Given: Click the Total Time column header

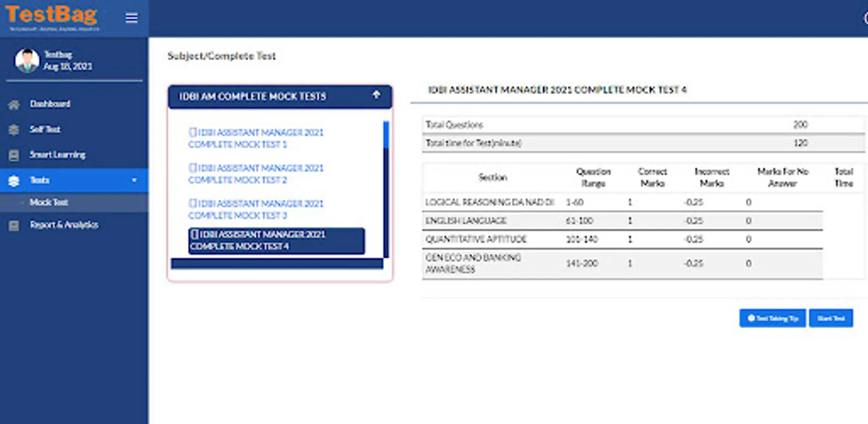Looking at the screenshot, I should (844, 177).
